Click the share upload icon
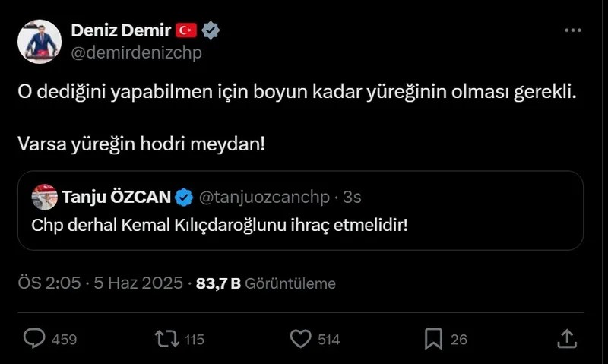608x364 pixels. pos(566,337)
